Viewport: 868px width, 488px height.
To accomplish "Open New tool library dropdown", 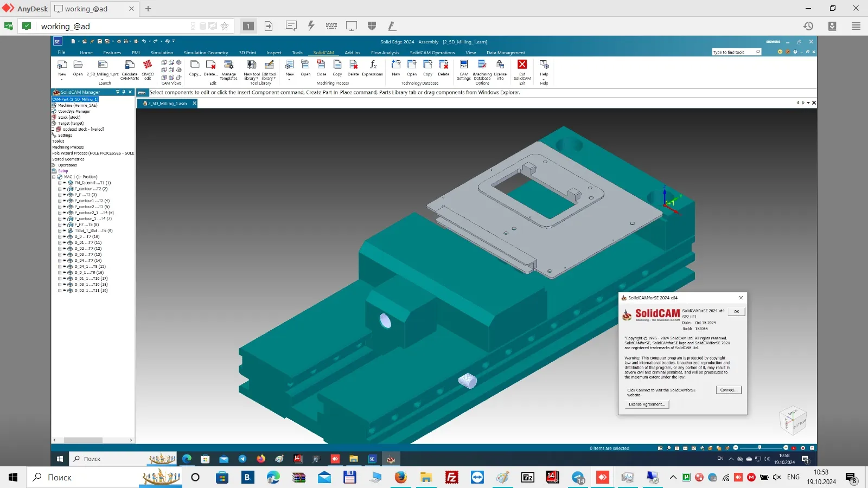I will pos(251,76).
